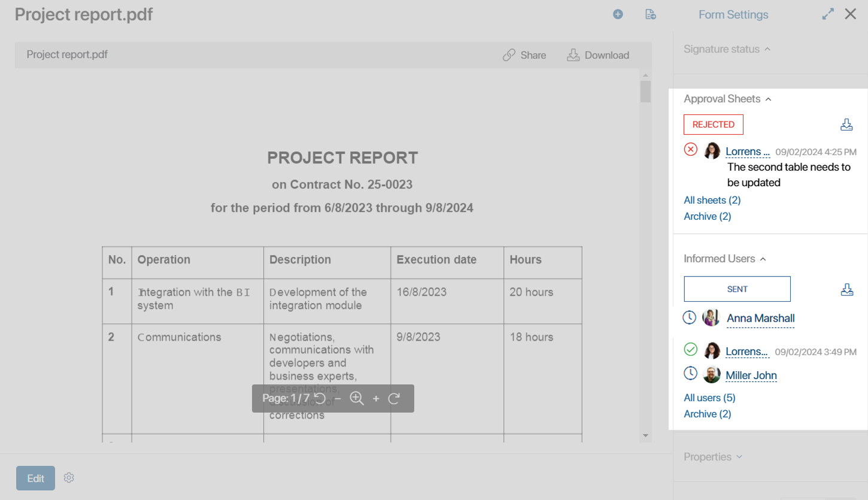Open Miller John user profile link
The height and width of the screenshot is (500, 868).
[751, 375]
